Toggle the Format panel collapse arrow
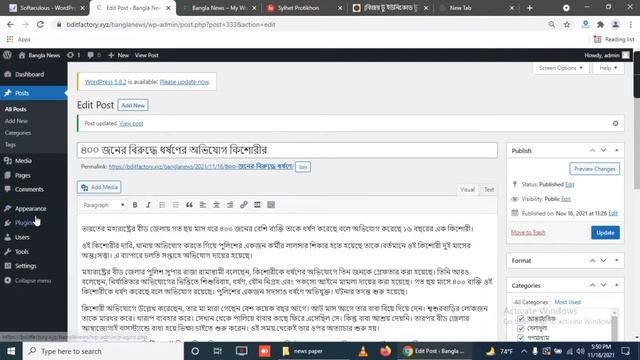 pos(616,260)
